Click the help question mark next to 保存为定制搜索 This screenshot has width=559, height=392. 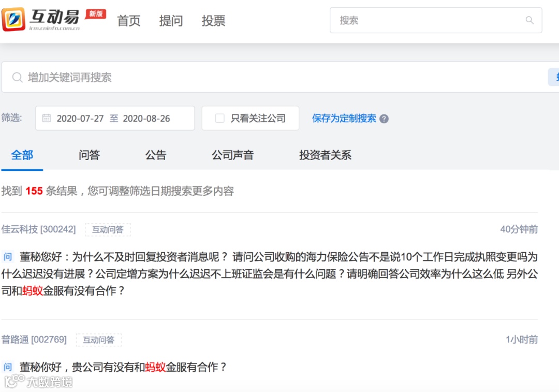(x=384, y=119)
